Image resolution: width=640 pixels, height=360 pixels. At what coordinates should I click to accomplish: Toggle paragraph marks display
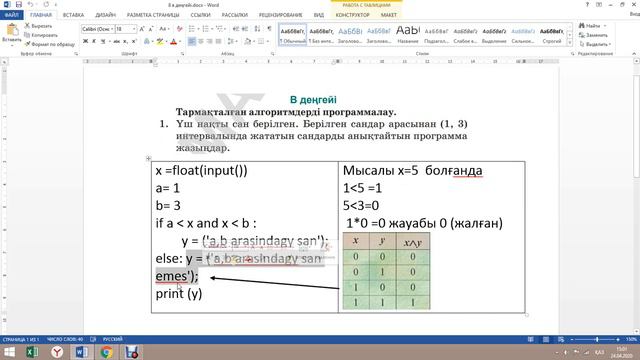[x=269, y=29]
